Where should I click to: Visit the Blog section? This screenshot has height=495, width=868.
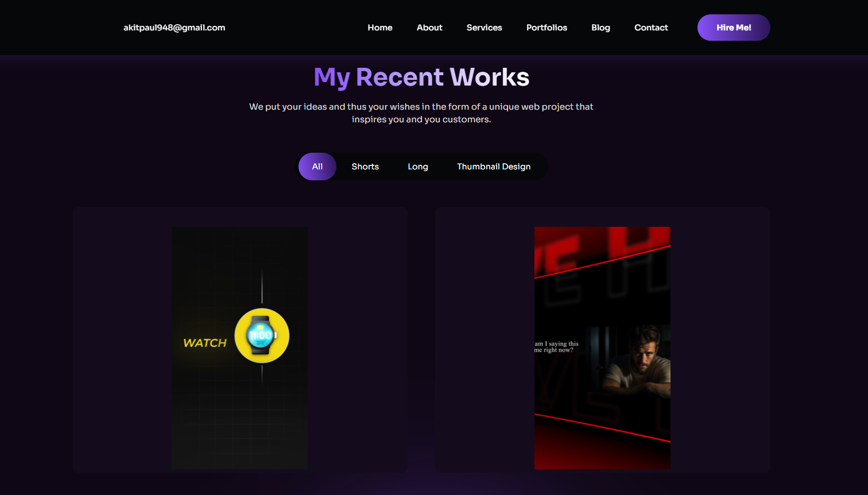point(600,27)
